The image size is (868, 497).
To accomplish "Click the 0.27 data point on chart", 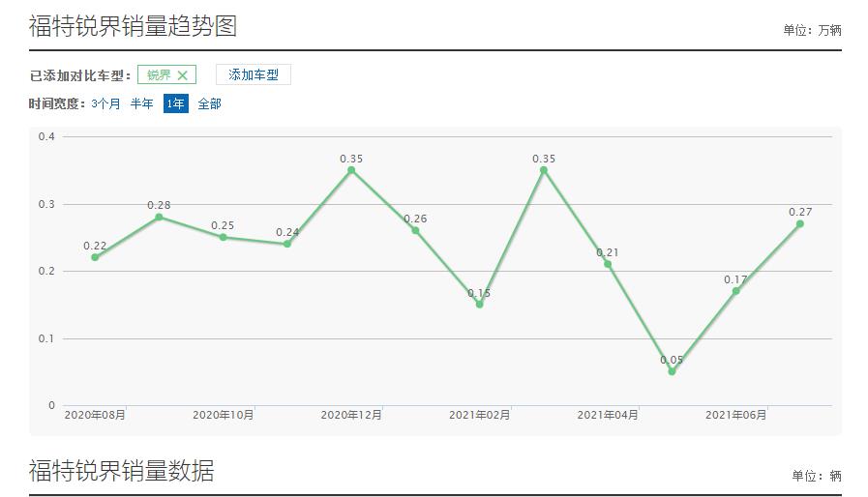I will pos(800,224).
